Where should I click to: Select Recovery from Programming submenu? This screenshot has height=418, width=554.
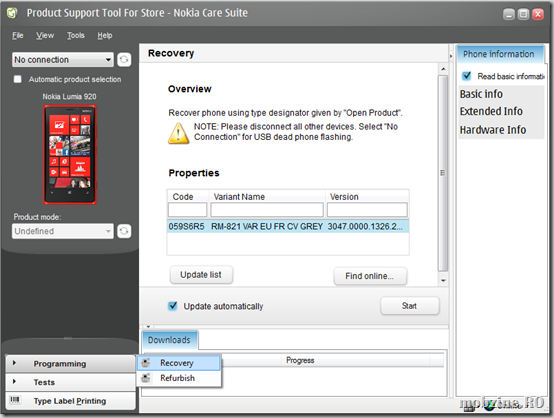[x=179, y=363]
